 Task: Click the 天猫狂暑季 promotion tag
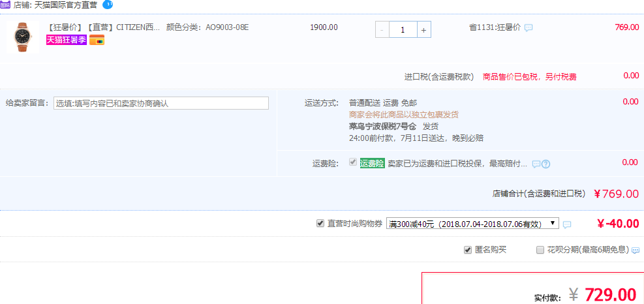pos(66,40)
